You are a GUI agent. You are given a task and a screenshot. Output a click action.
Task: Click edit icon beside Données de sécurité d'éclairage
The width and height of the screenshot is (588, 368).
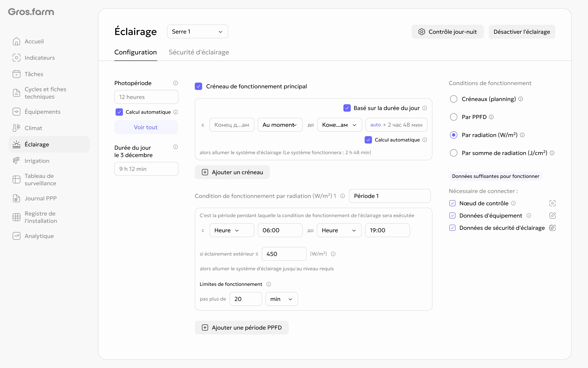click(x=552, y=228)
